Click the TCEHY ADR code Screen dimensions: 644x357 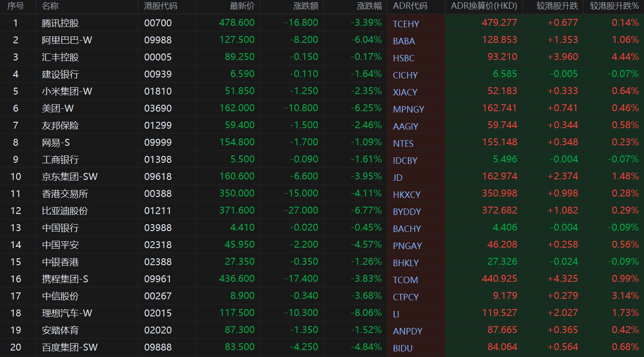pyautogui.click(x=406, y=24)
